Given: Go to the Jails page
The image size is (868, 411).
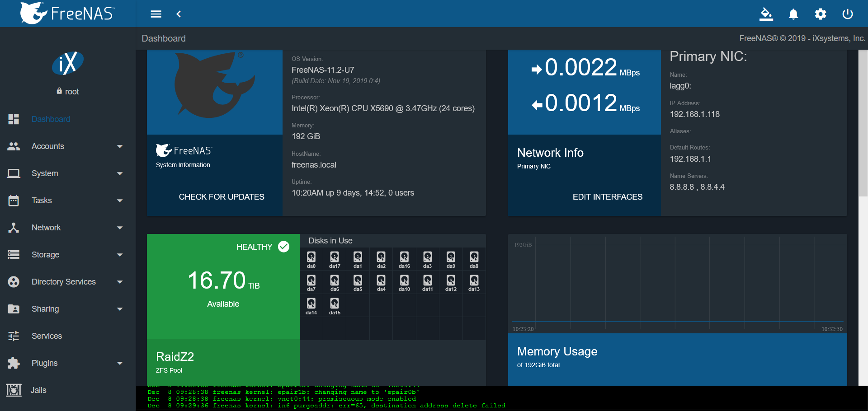Looking at the screenshot, I should tap(38, 390).
